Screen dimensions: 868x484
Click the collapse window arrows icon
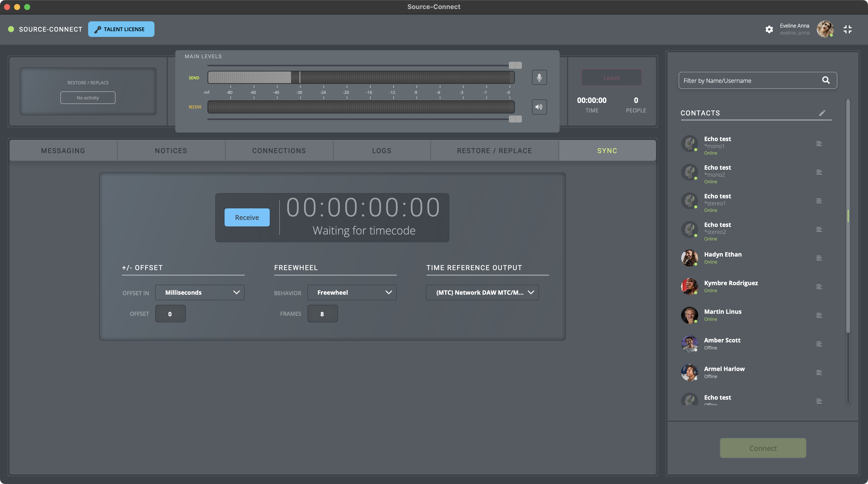point(847,29)
